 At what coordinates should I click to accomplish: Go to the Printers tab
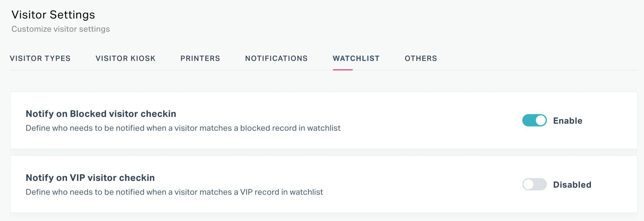200,59
